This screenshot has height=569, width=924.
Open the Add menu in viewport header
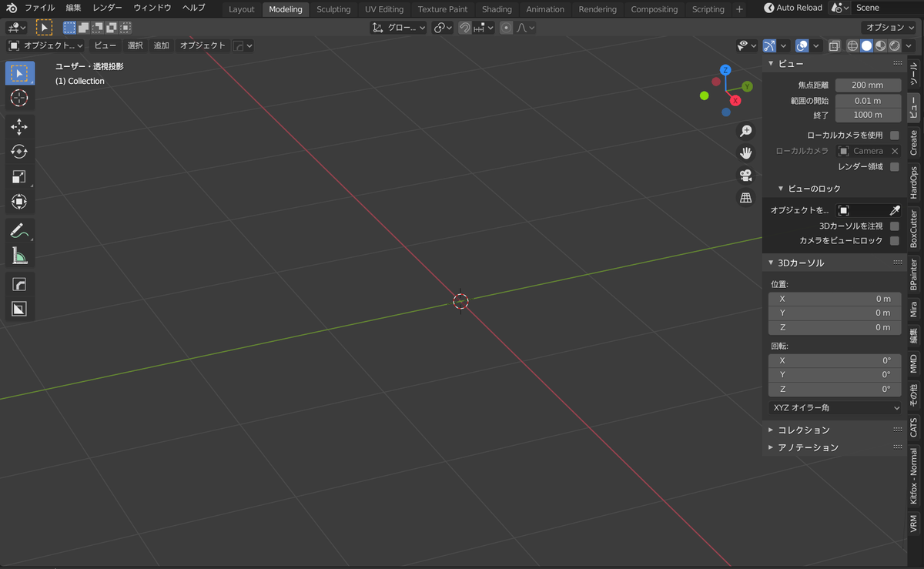162,45
